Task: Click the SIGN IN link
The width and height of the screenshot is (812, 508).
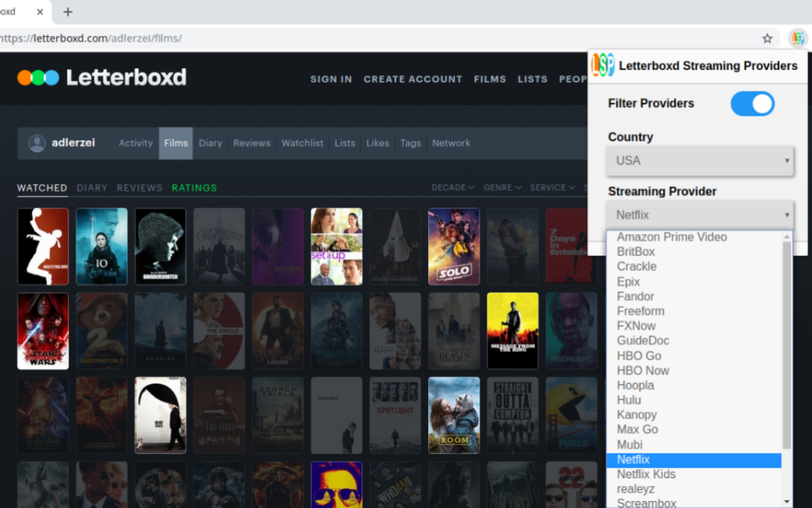Action: pos(331,79)
